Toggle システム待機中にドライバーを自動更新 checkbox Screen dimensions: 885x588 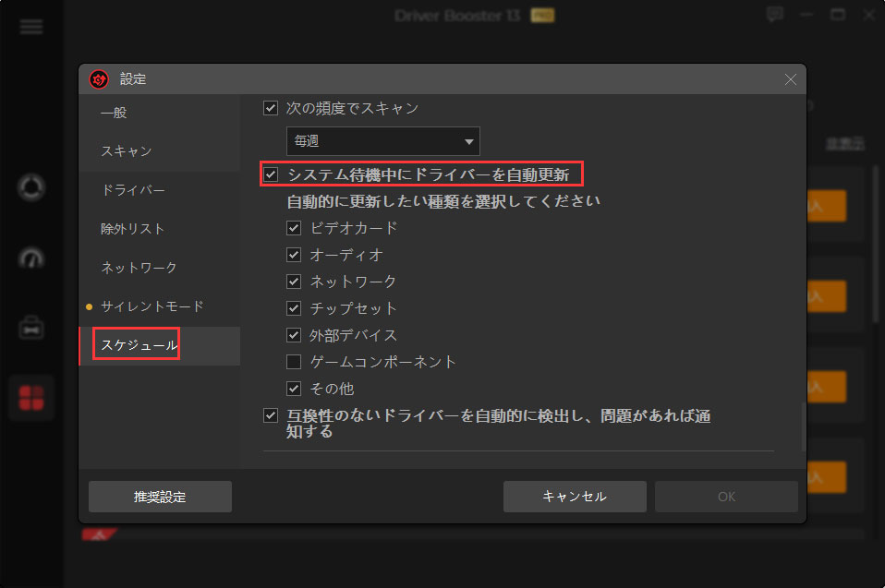(x=271, y=174)
